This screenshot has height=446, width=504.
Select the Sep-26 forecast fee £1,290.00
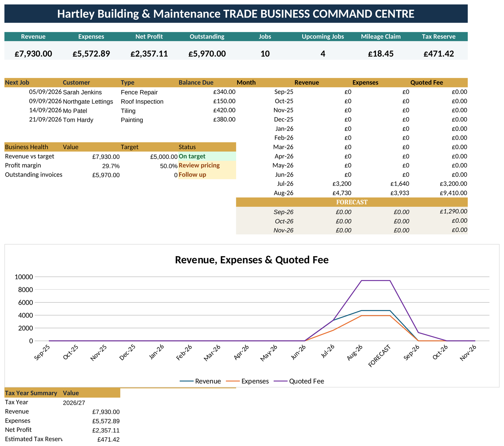point(453,212)
